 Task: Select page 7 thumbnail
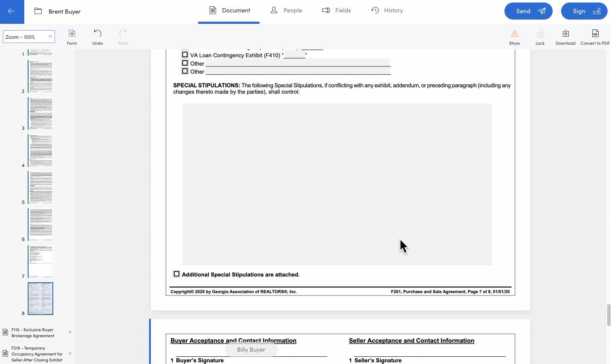pyautogui.click(x=40, y=262)
